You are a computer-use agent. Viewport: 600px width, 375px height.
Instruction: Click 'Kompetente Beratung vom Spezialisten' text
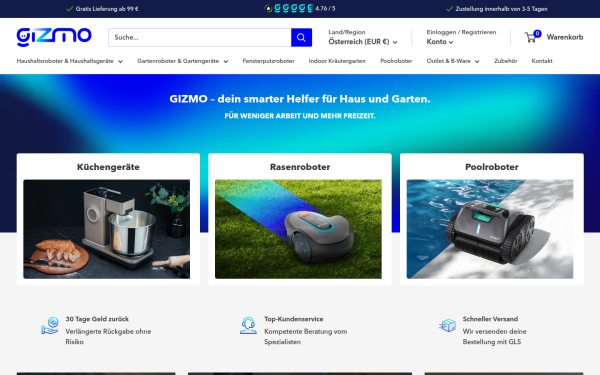306,337
